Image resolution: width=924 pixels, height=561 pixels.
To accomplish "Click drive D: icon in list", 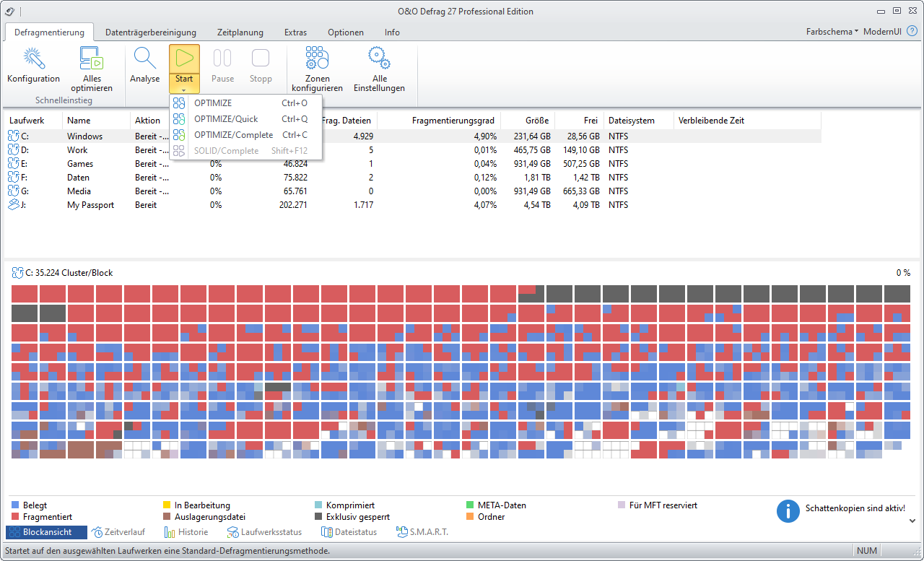I will [13, 149].
